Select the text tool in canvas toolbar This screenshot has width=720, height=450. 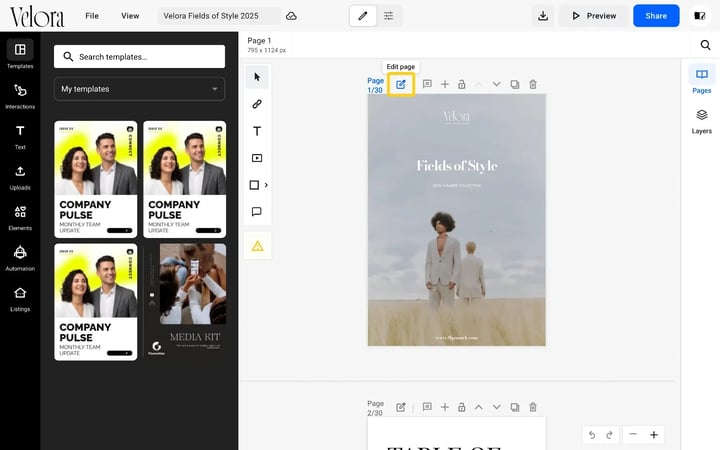point(257,131)
